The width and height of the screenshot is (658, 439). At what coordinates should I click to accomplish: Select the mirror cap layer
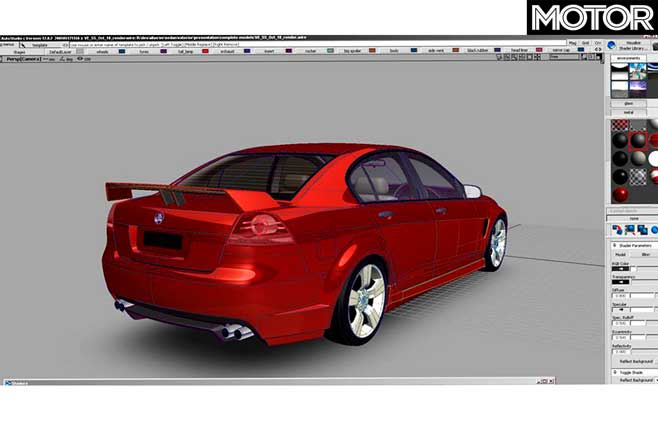click(x=561, y=50)
